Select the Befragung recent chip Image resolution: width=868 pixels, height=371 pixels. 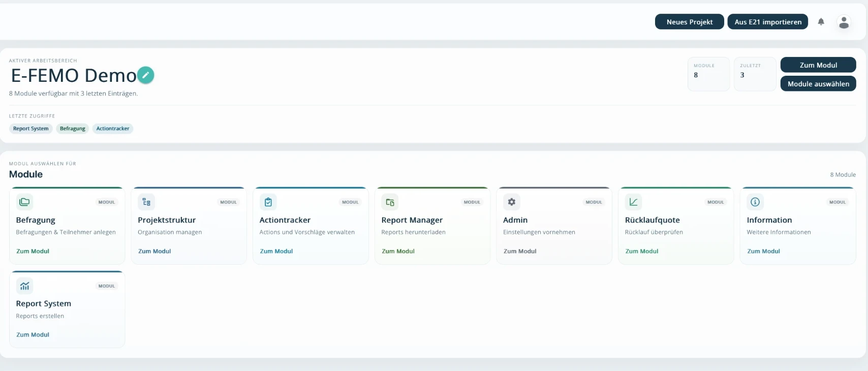pyautogui.click(x=73, y=129)
